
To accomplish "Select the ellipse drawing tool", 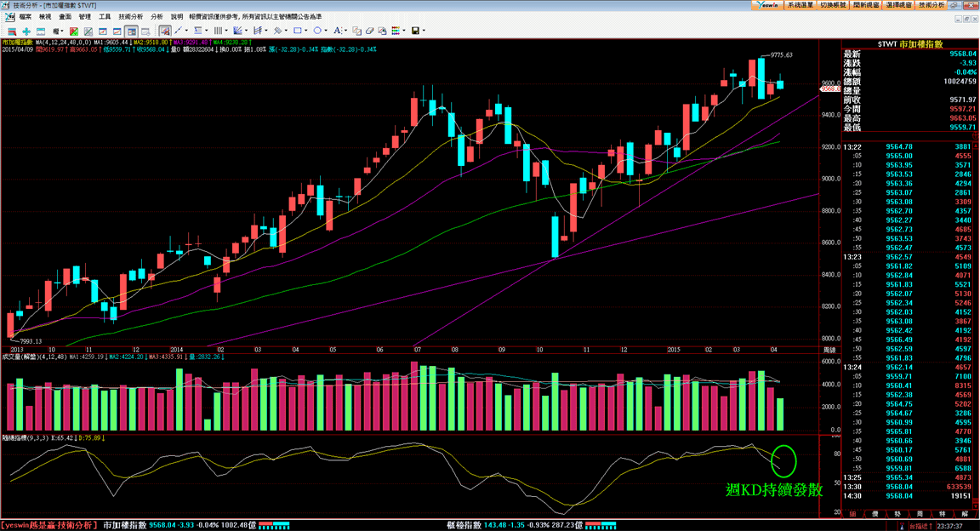I will coord(317,31).
